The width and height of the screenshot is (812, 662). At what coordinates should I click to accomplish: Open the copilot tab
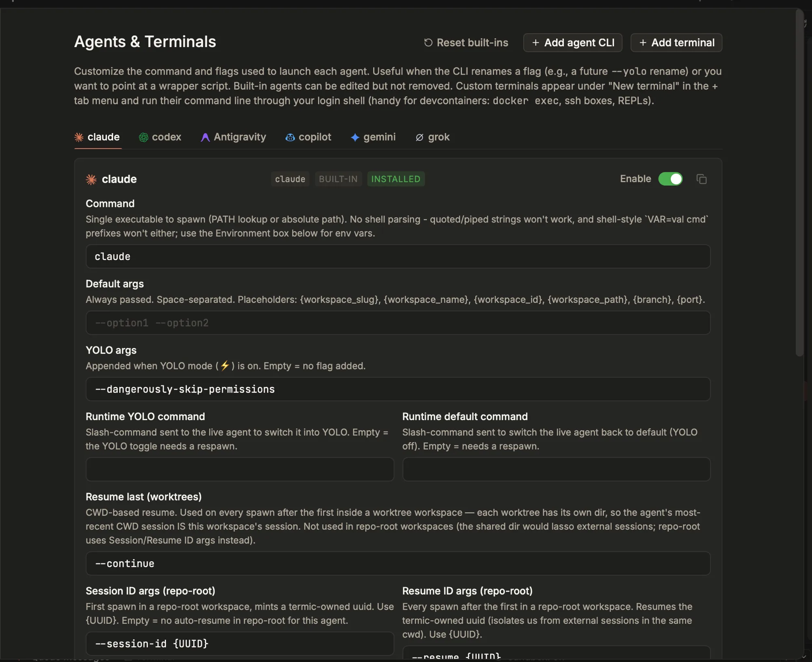308,137
